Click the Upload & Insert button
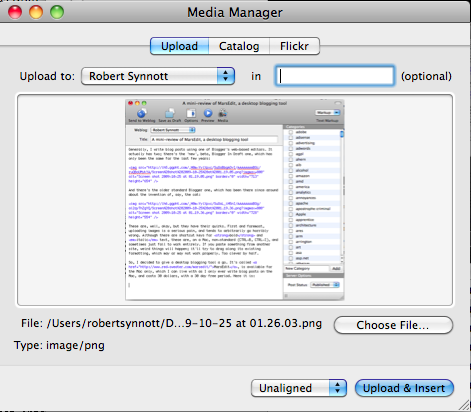The width and height of the screenshot is (471, 412). click(404, 388)
